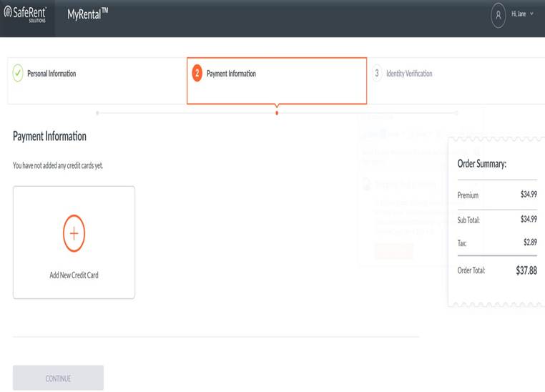545x392 pixels.
Task: Click the Order Total $37.88 amount
Action: coord(526,270)
